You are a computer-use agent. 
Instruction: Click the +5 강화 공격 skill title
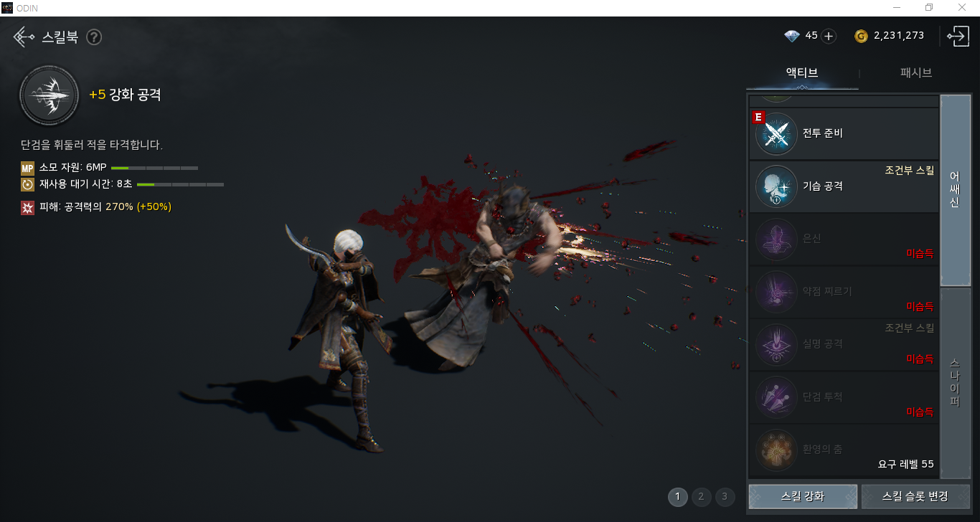coord(125,95)
